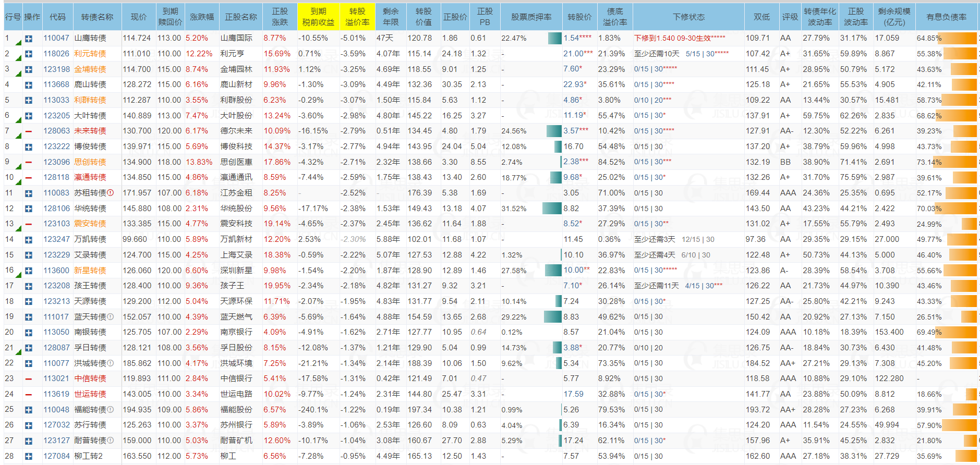The image size is (980, 465).
Task: Sort by the 转债名称 column header
Action: 97,17
